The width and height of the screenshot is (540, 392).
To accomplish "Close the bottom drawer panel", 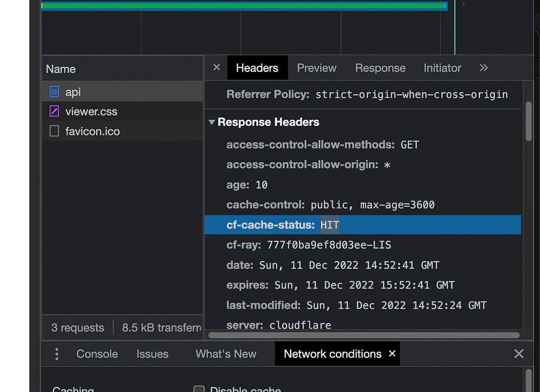I will 518,354.
